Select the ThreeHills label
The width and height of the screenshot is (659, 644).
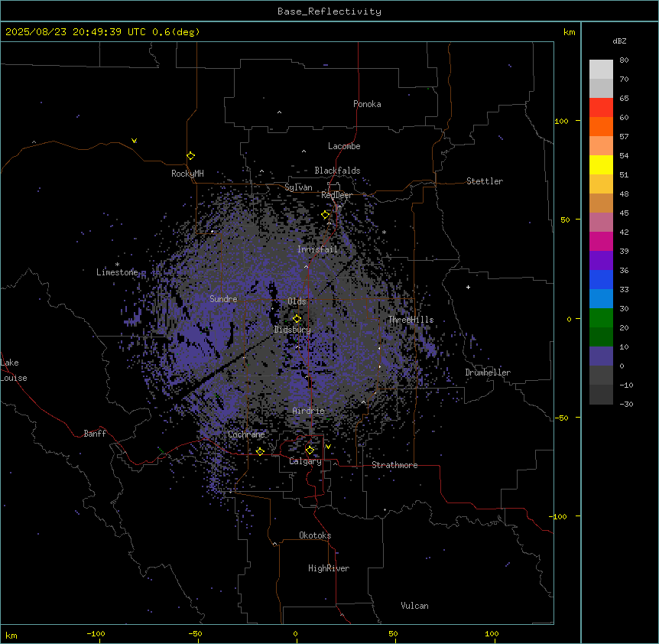[411, 320]
